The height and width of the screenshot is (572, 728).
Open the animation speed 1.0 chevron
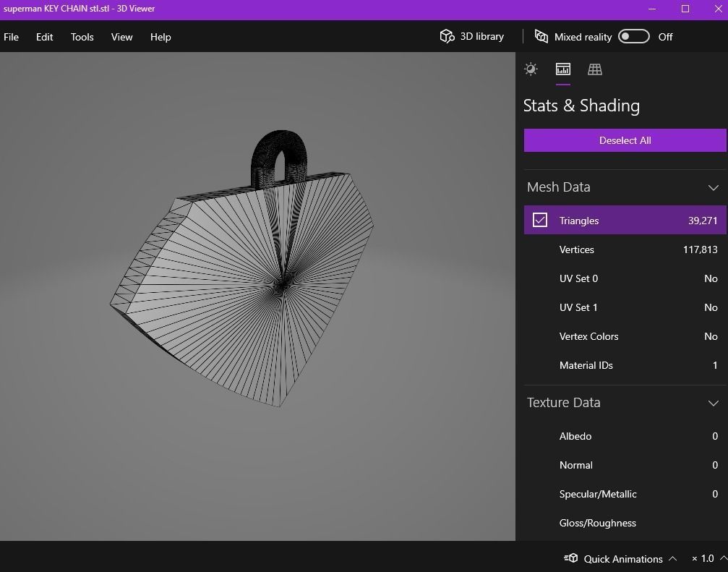[723, 558]
